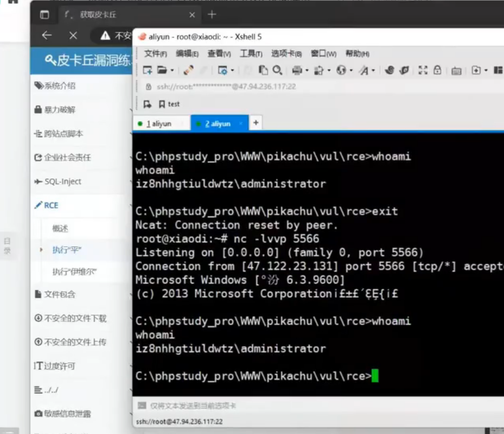The height and width of the screenshot is (434, 504).
Task: Click the disconnect/reconnect plug icon
Action: pyautogui.click(x=189, y=70)
